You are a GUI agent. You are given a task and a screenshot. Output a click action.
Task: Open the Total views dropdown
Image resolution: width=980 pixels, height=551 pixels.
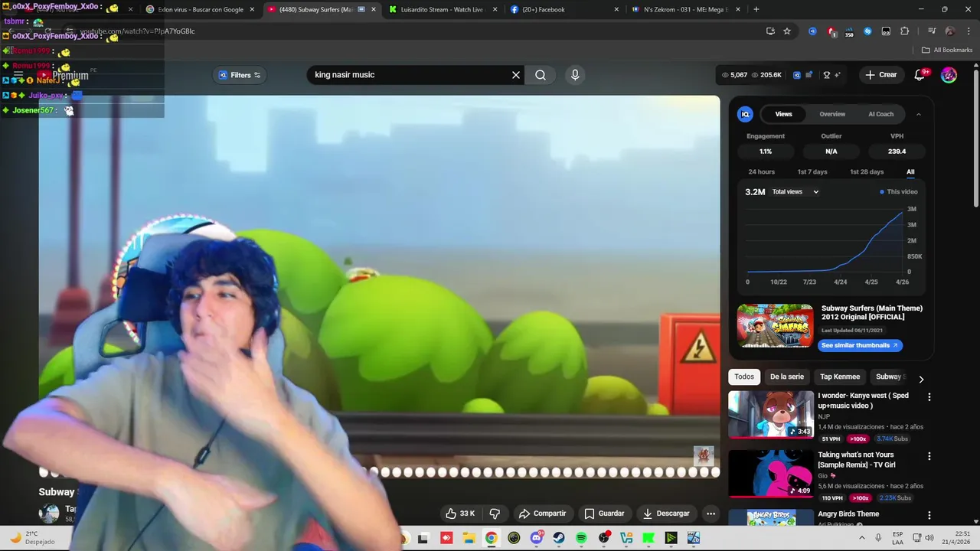pos(795,192)
